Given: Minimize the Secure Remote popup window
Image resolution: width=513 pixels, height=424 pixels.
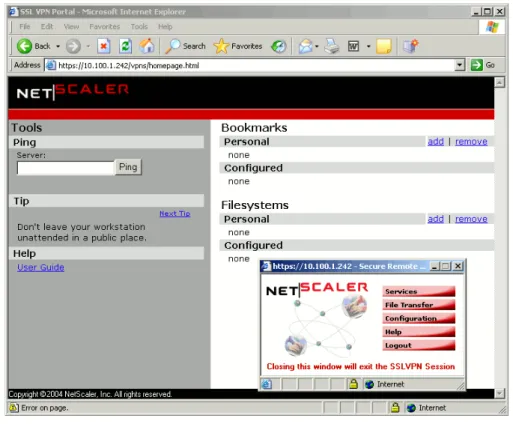Looking at the screenshot, I should (x=434, y=266).
